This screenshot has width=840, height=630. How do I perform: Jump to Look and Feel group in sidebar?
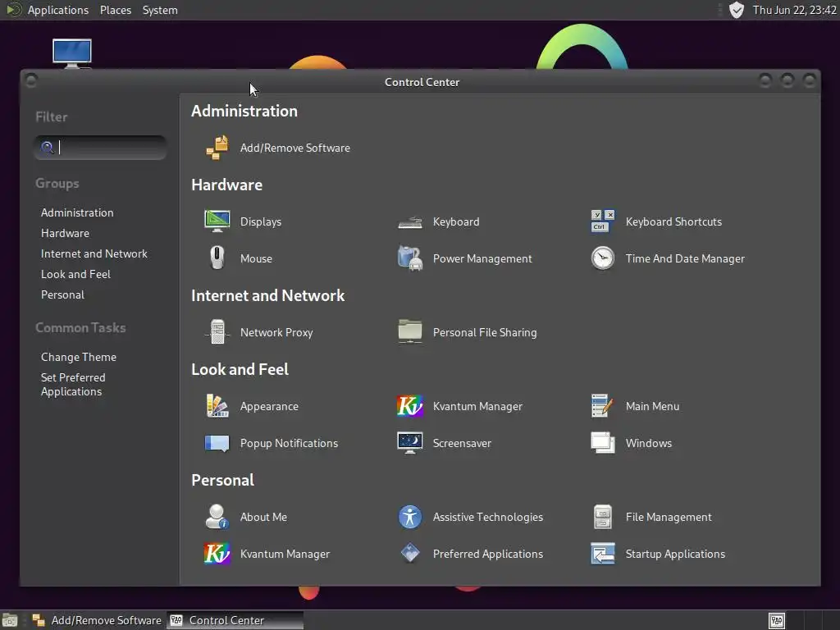(x=75, y=274)
